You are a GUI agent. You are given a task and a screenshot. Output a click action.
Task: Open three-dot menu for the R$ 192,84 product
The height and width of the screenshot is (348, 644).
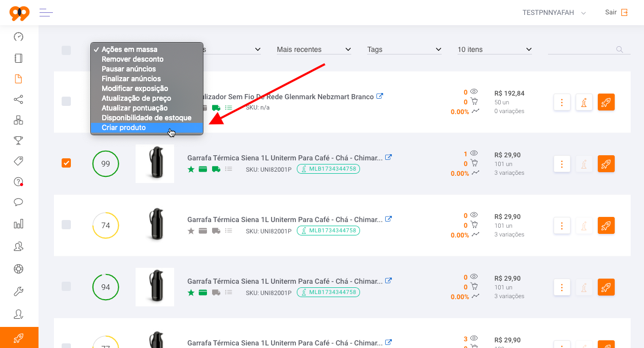(562, 102)
